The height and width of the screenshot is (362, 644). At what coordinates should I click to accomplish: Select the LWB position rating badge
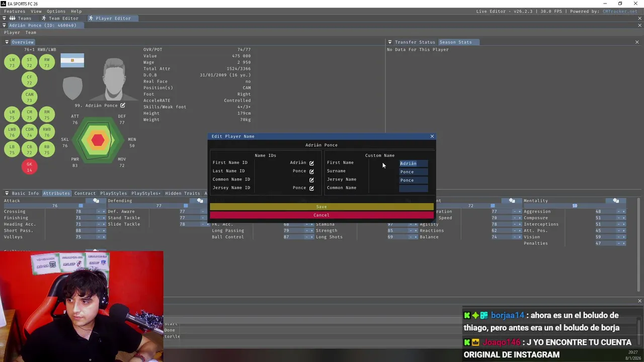point(12,132)
